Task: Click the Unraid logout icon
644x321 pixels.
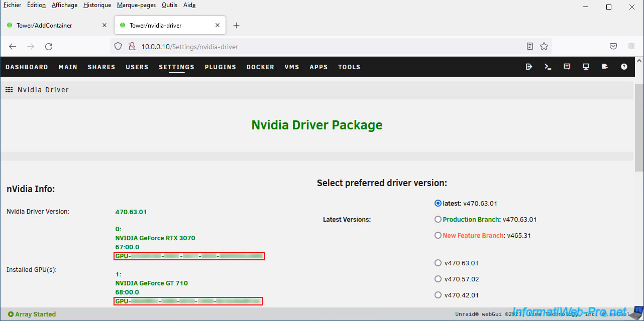Action: 529,67
